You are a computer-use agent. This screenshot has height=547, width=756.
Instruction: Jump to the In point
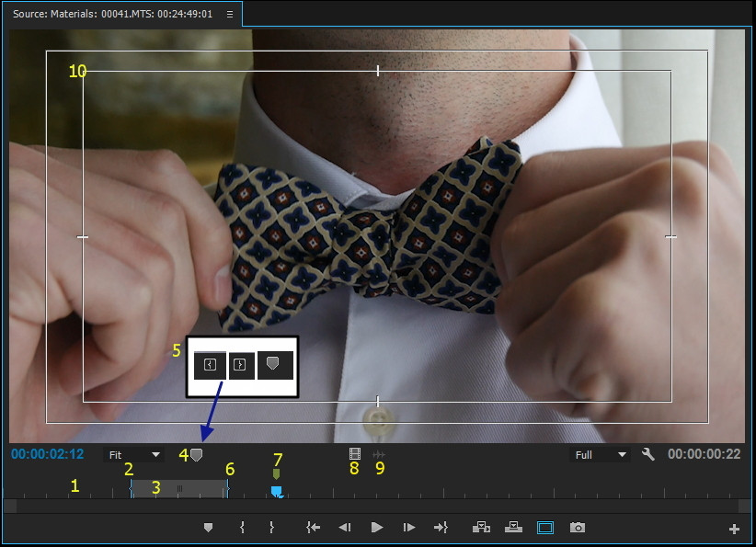(314, 528)
